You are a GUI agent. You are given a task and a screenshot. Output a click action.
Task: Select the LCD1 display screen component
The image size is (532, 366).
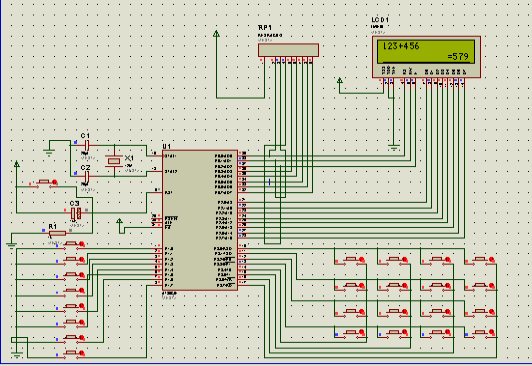tap(426, 57)
